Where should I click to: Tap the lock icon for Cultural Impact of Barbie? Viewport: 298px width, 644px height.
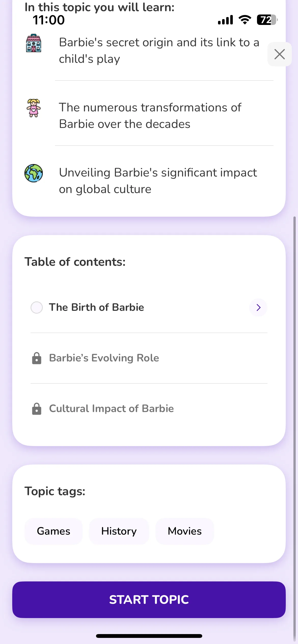(37, 409)
